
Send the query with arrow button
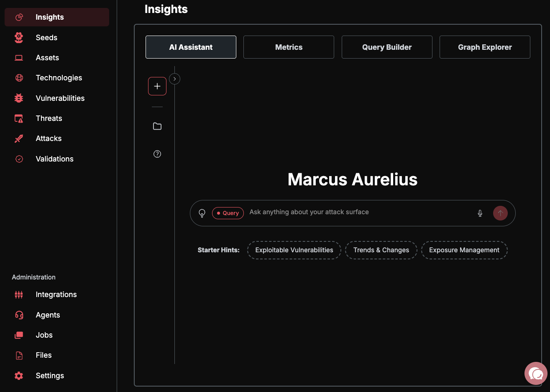pyautogui.click(x=500, y=213)
